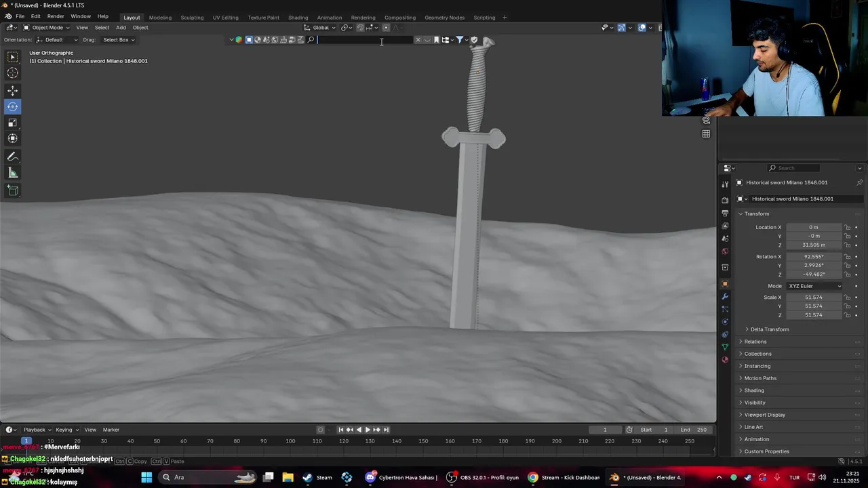The image size is (868, 488).
Task: Click the Location Z value field
Action: [x=814, y=245]
